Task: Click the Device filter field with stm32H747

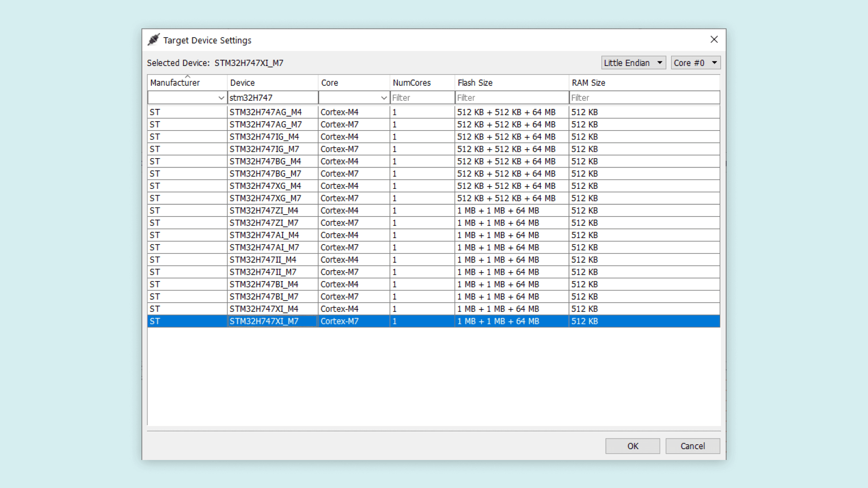Action: [272, 98]
